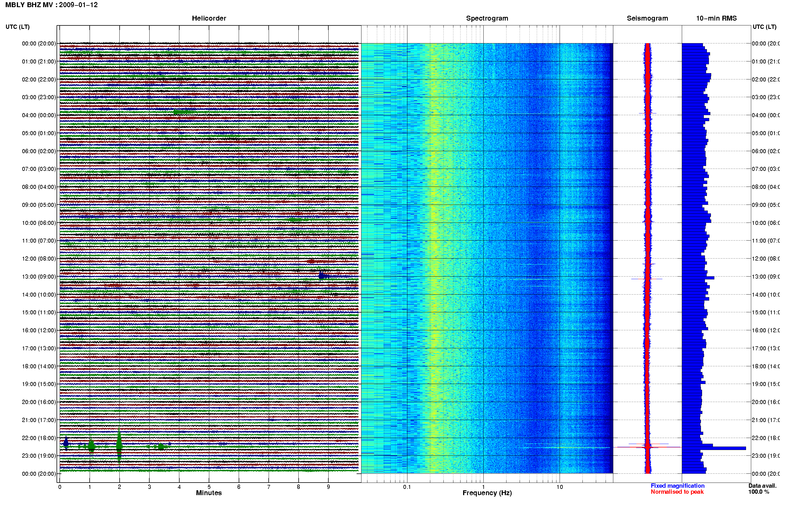Click the blue spike at start of 22:20 trace

click(x=66, y=443)
